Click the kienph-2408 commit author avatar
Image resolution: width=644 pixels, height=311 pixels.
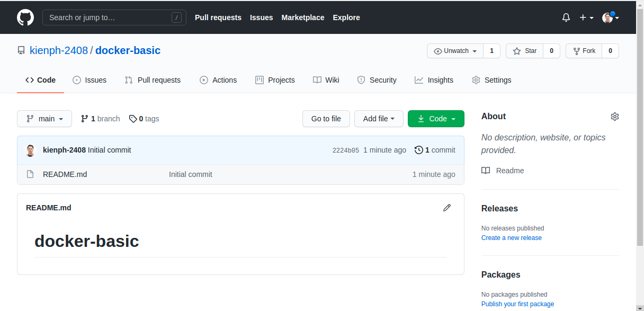click(31, 150)
